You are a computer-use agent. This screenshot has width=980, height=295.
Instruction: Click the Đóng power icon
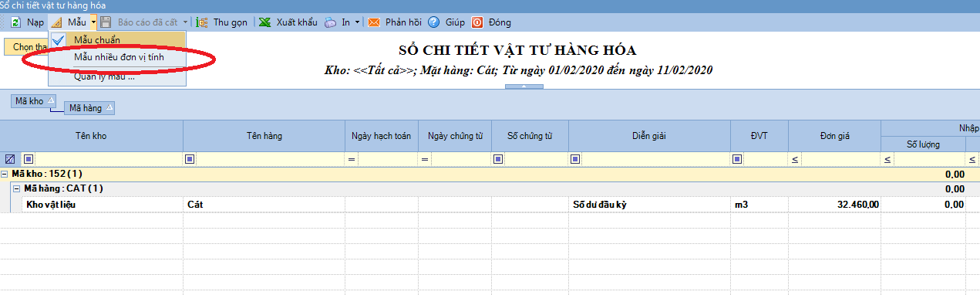tap(477, 22)
